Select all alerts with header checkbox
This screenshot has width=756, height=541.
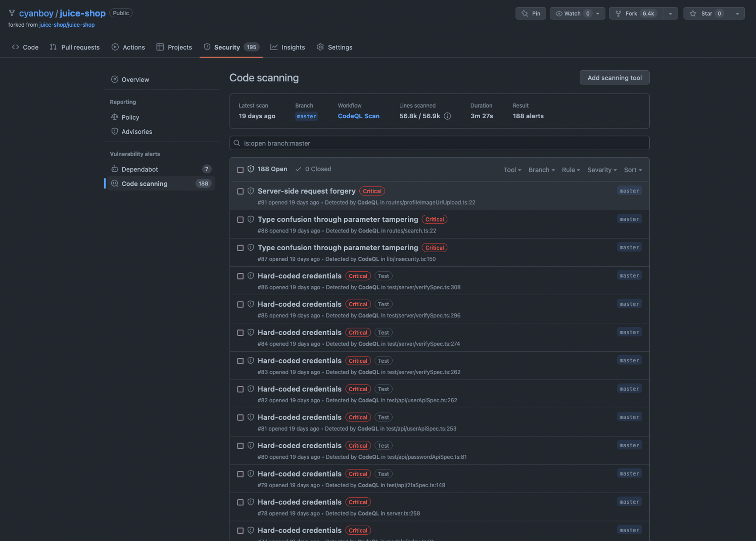click(240, 170)
